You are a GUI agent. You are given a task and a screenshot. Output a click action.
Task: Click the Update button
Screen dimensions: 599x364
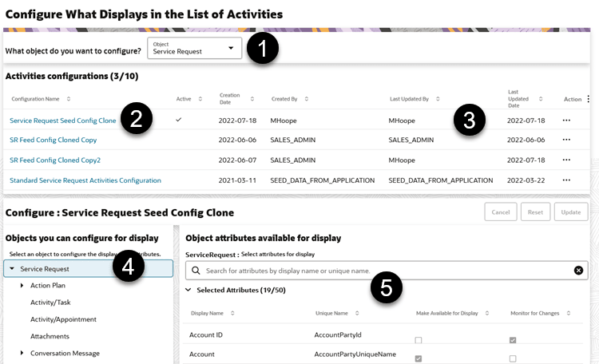[x=573, y=212]
